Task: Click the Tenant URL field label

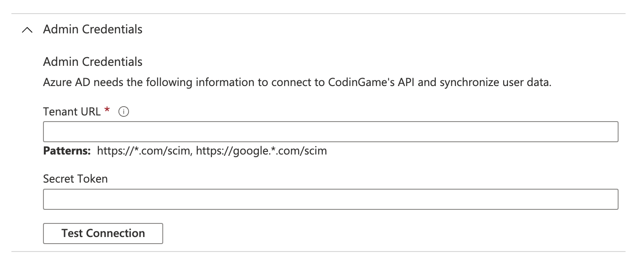Action: 72,112
